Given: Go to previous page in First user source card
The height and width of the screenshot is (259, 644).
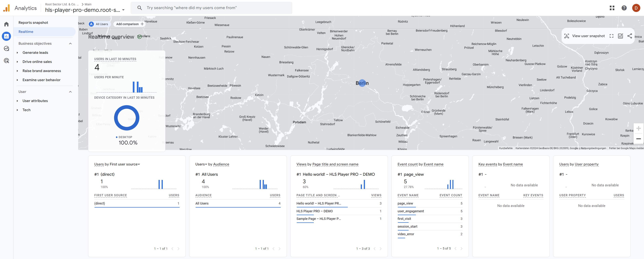Looking at the screenshot, I should [172, 249].
